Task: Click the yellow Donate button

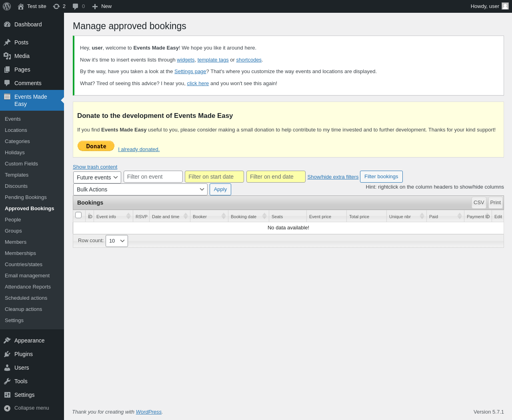Action: coord(96,146)
